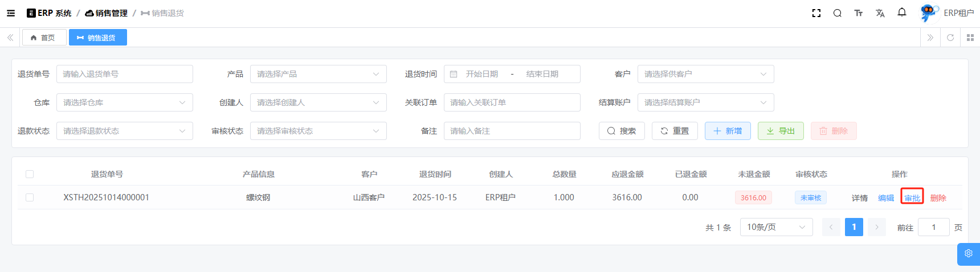
Task: Open the floating settings gear button
Action: 968,254
